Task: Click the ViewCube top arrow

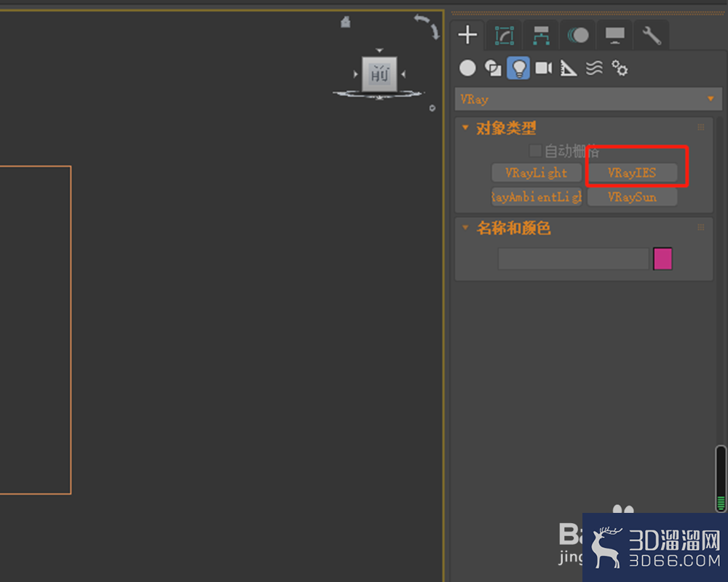Action: click(x=379, y=50)
